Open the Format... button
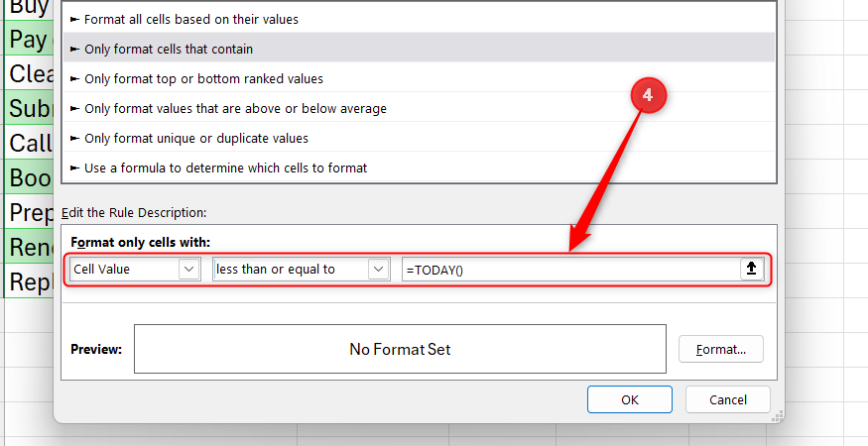Image resolution: width=868 pixels, height=446 pixels. [x=721, y=349]
